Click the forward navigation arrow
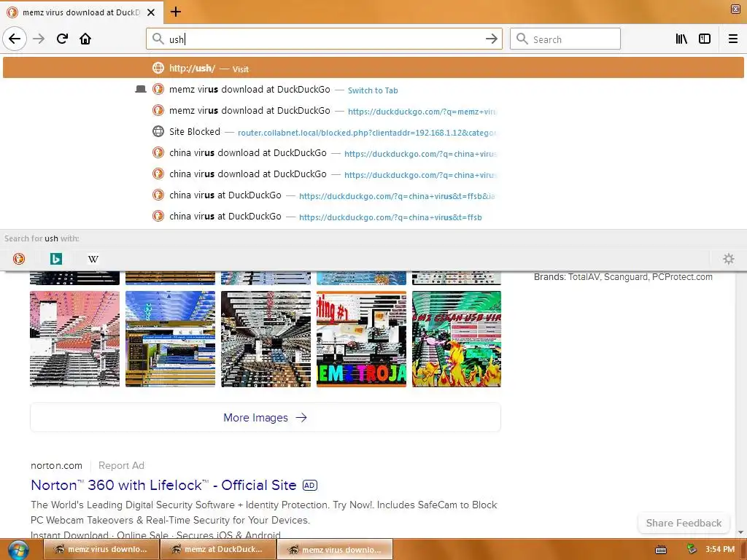This screenshot has width=747, height=560. (x=39, y=39)
